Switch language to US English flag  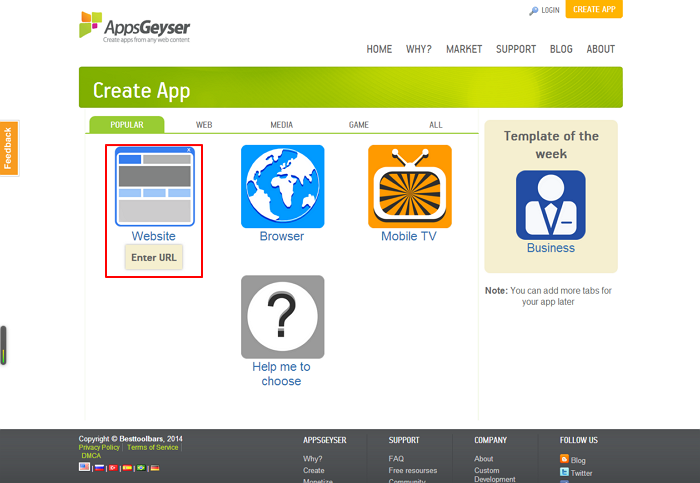[84, 467]
